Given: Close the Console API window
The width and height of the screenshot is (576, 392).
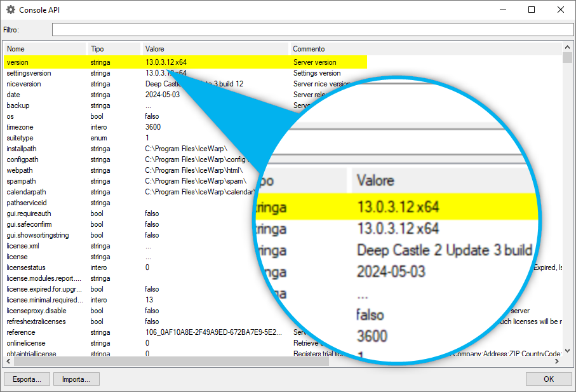Looking at the screenshot, I should [x=560, y=10].
